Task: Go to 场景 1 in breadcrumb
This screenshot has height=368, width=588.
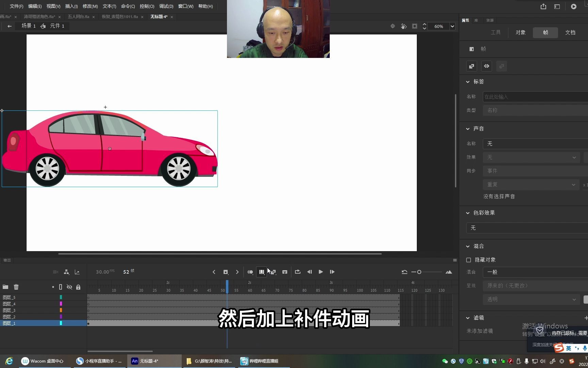Action: pyautogui.click(x=29, y=26)
